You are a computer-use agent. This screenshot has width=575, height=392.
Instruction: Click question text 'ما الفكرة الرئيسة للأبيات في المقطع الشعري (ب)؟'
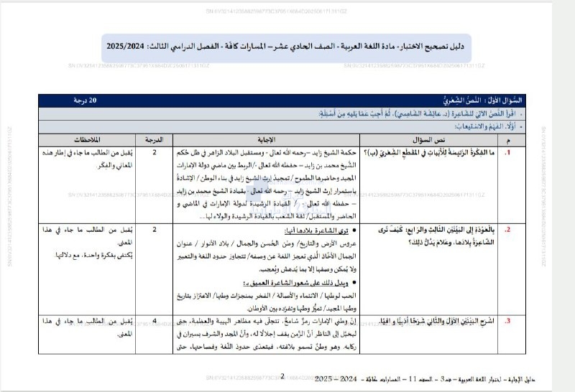(429, 153)
